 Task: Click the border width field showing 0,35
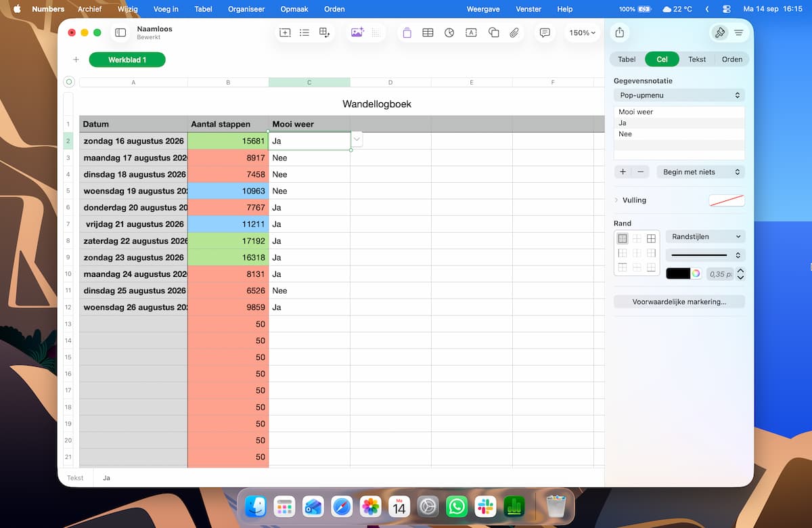click(x=719, y=274)
